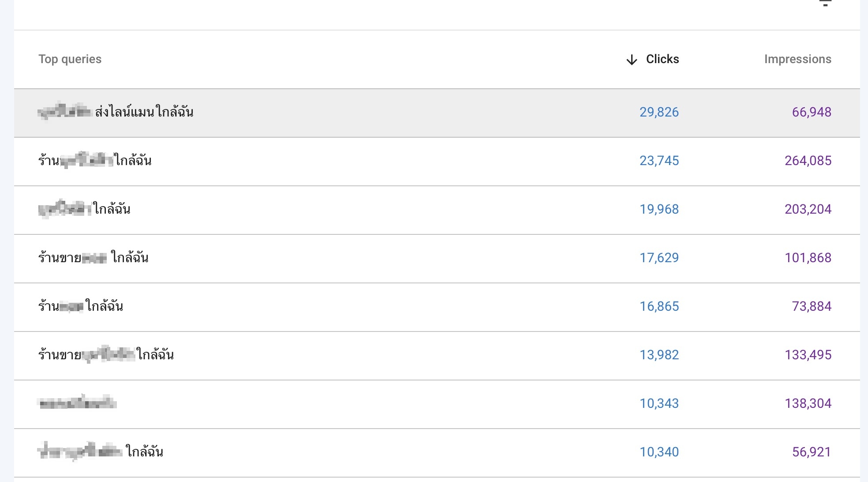Click clicks value 19,968
This screenshot has height=482, width=868.
pos(659,209)
